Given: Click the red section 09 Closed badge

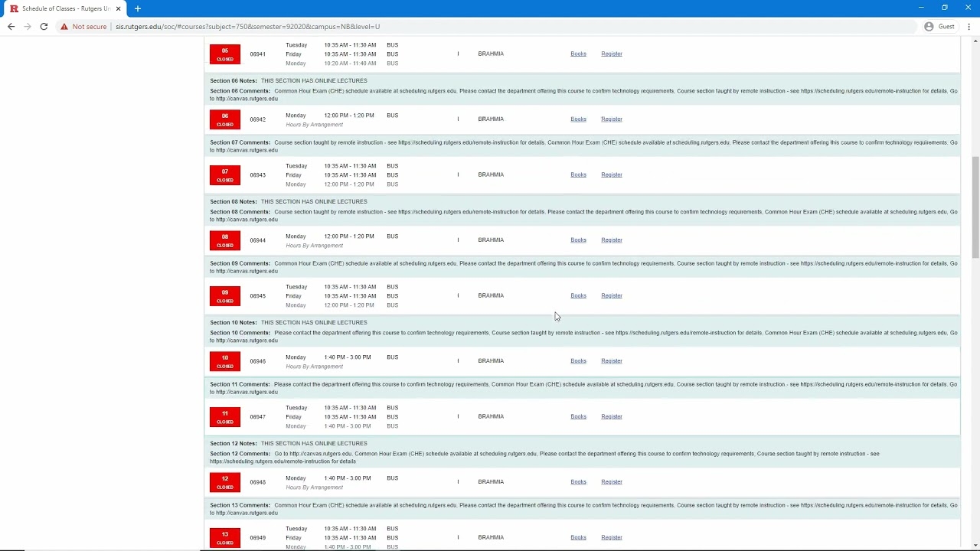Looking at the screenshot, I should (225, 296).
